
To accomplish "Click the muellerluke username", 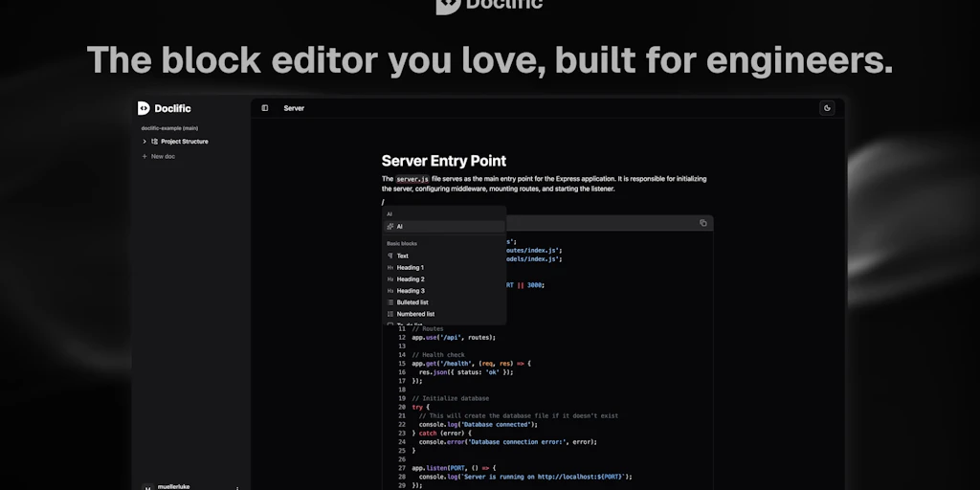I will (174, 486).
